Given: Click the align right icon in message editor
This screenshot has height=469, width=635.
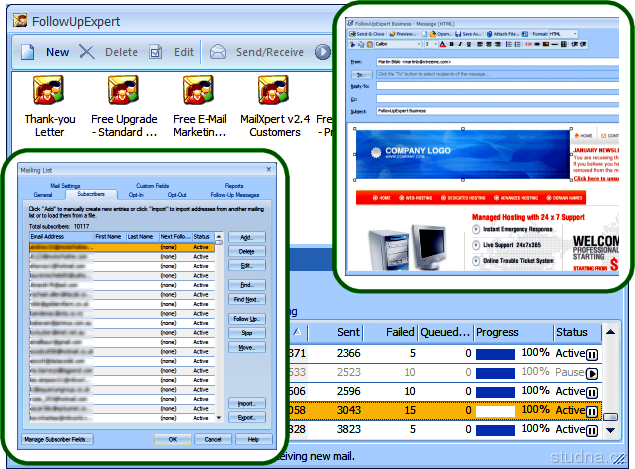Looking at the screenshot, I should [498, 44].
